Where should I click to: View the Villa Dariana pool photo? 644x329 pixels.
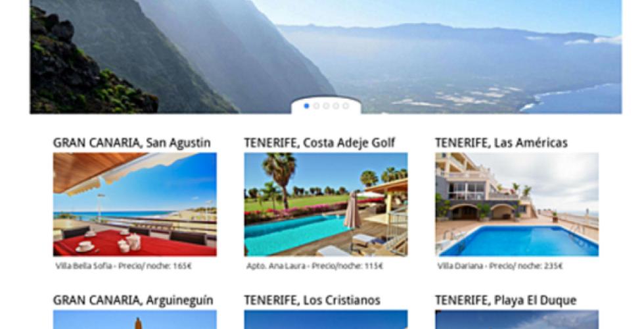pos(517,205)
